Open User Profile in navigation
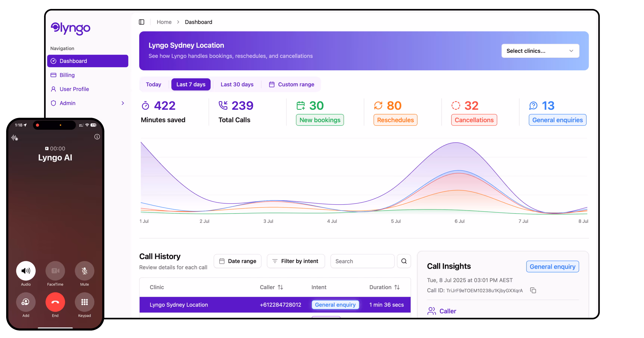Image resolution: width=644 pixels, height=338 pixels. 69,89
